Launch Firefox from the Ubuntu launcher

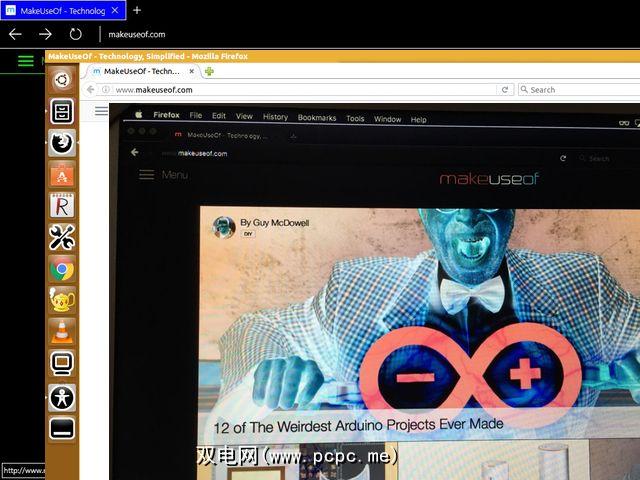[x=62, y=143]
